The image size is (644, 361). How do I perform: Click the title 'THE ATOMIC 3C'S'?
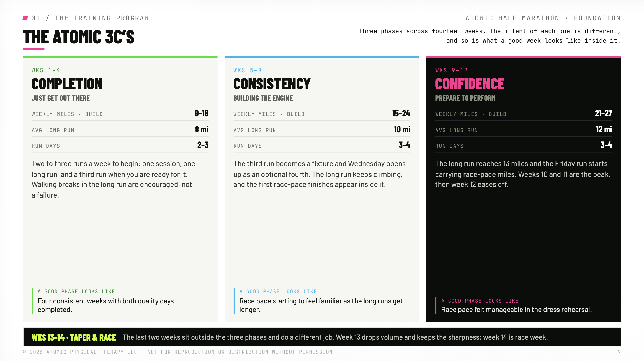click(79, 37)
